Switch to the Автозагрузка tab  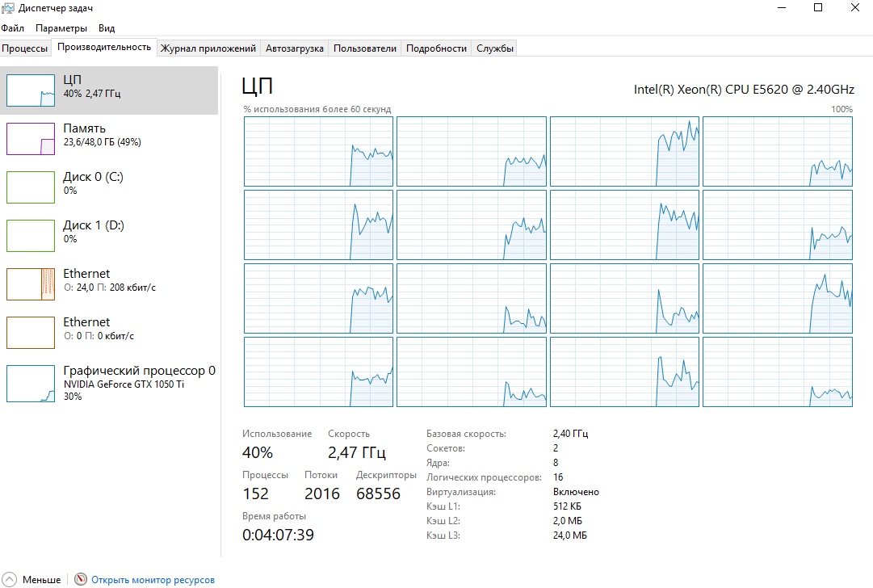pos(295,48)
